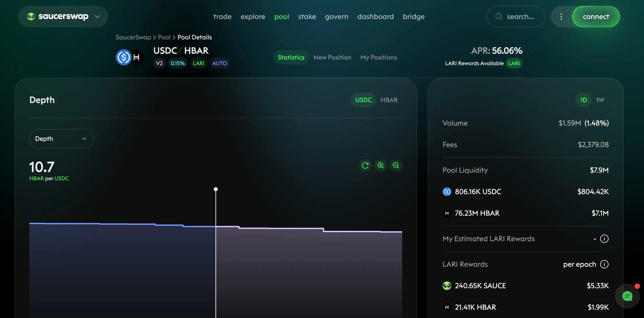Focus the search input field
The image size is (644, 318).
tap(516, 17)
